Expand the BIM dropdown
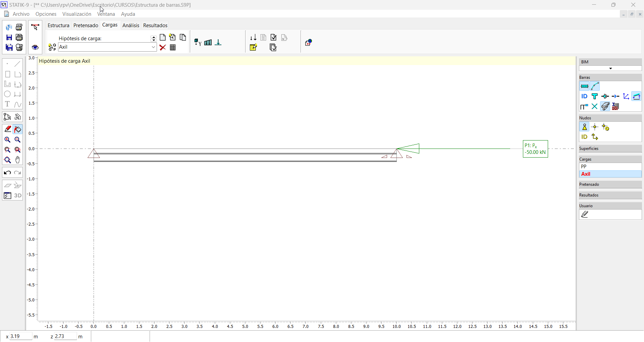Screen dimensions: 644x342 coord(610,68)
